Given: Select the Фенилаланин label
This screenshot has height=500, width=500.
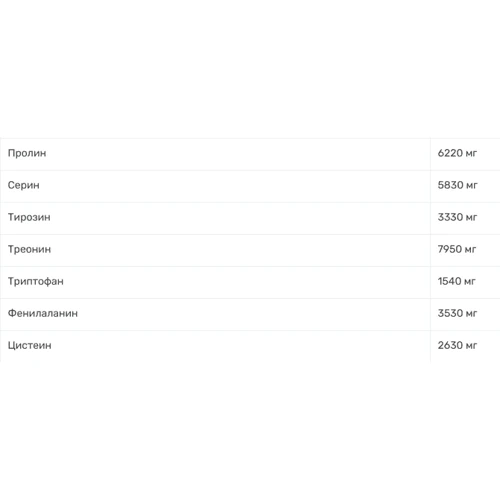Looking at the screenshot, I should (x=43, y=313).
